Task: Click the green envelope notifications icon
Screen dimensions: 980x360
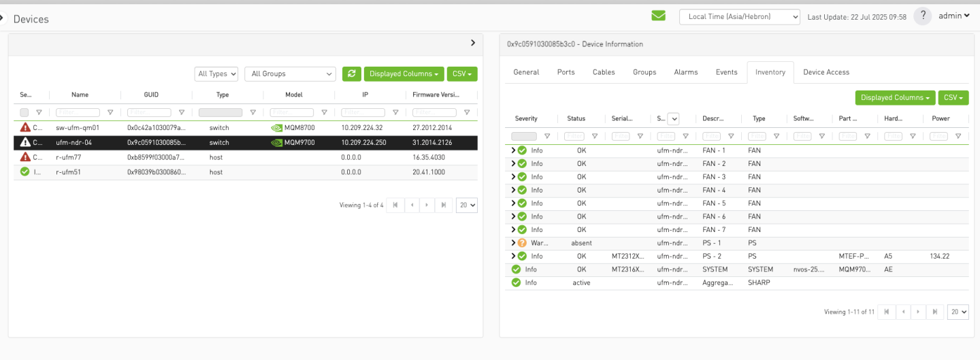Action: [658, 16]
